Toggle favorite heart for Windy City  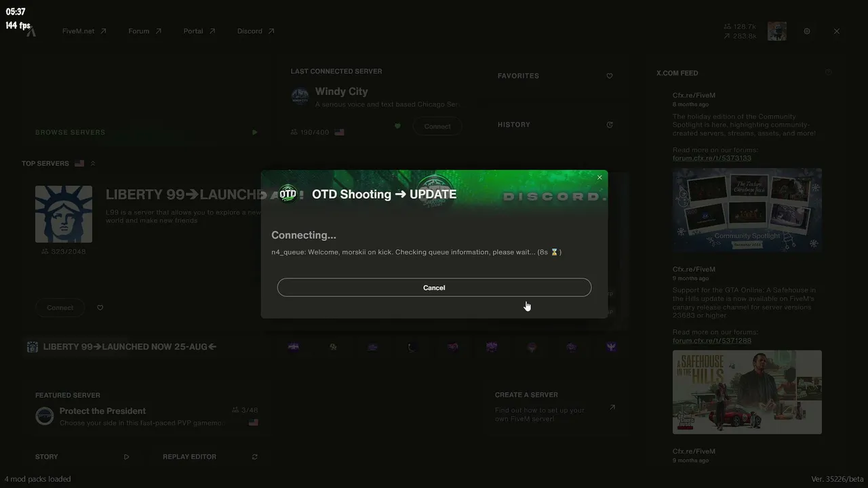click(397, 126)
